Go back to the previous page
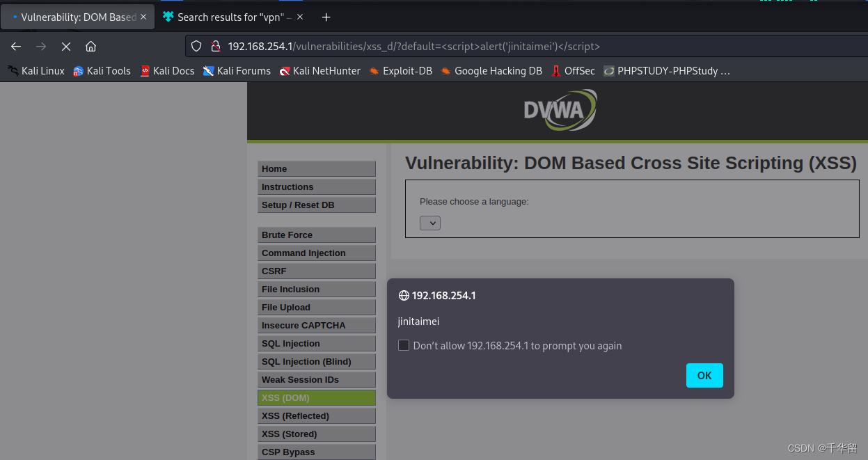Viewport: 868px width, 460px height. click(x=16, y=47)
